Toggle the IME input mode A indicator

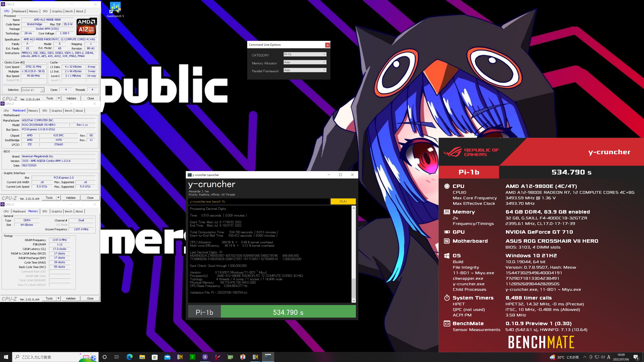[x=609, y=357]
